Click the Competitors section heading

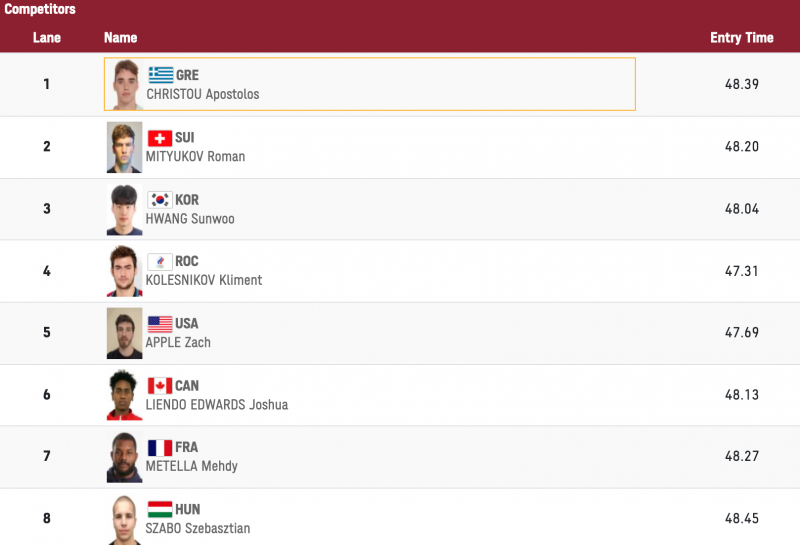(40, 10)
